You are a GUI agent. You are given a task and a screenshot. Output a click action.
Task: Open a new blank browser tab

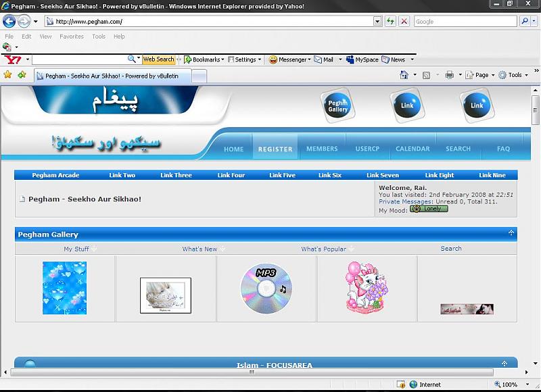tap(199, 76)
